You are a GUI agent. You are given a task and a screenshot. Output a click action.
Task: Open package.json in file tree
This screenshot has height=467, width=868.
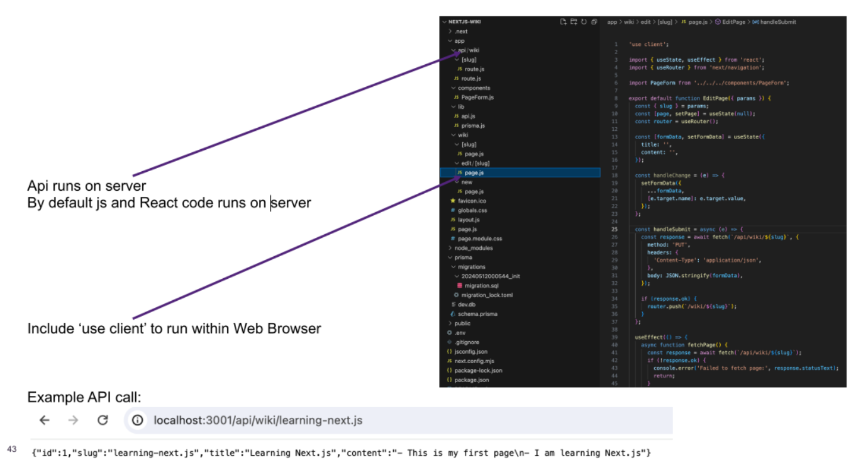coord(471,380)
